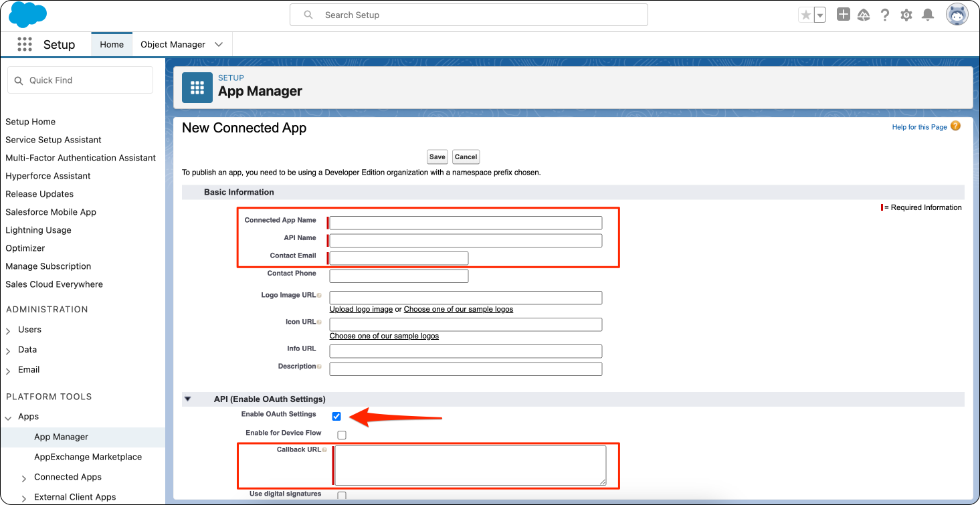Image resolution: width=980 pixels, height=505 pixels.
Task: Open Service Setup Assistant
Action: click(x=54, y=140)
